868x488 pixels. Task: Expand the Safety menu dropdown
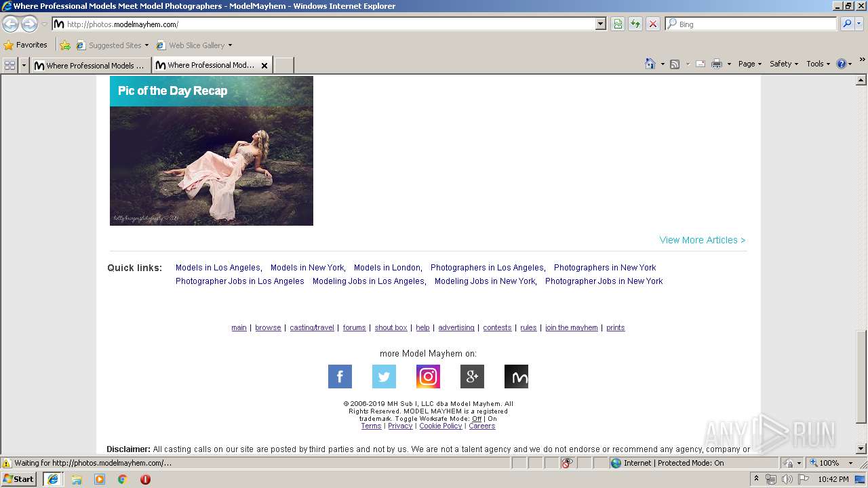[x=784, y=64]
